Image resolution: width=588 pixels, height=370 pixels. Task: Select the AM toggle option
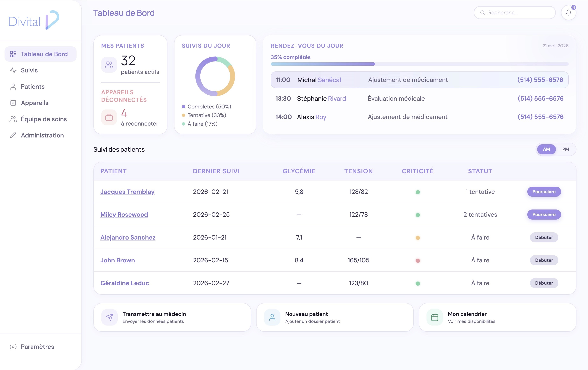point(546,149)
